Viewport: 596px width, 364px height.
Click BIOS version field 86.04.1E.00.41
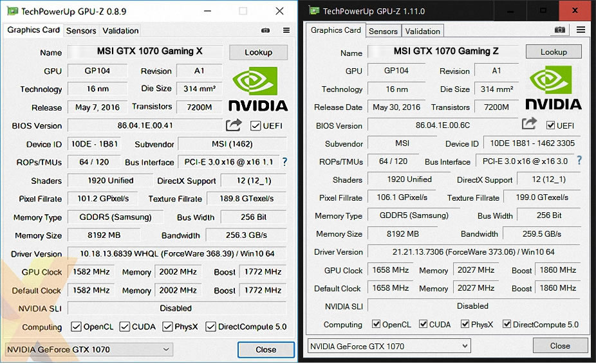pyautogui.click(x=145, y=125)
